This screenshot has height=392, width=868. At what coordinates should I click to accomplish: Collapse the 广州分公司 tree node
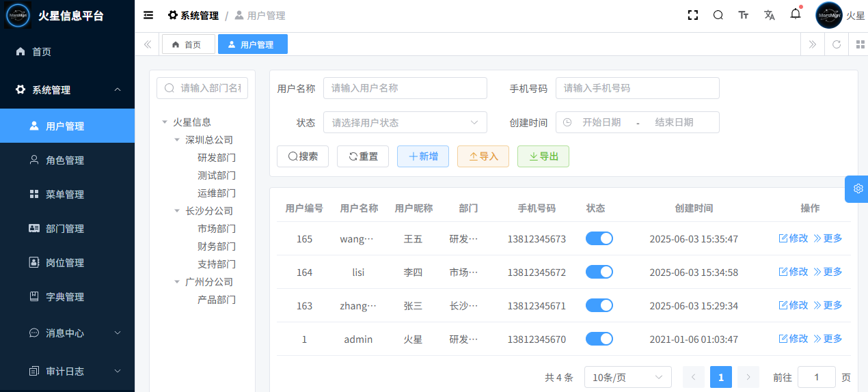point(177,282)
